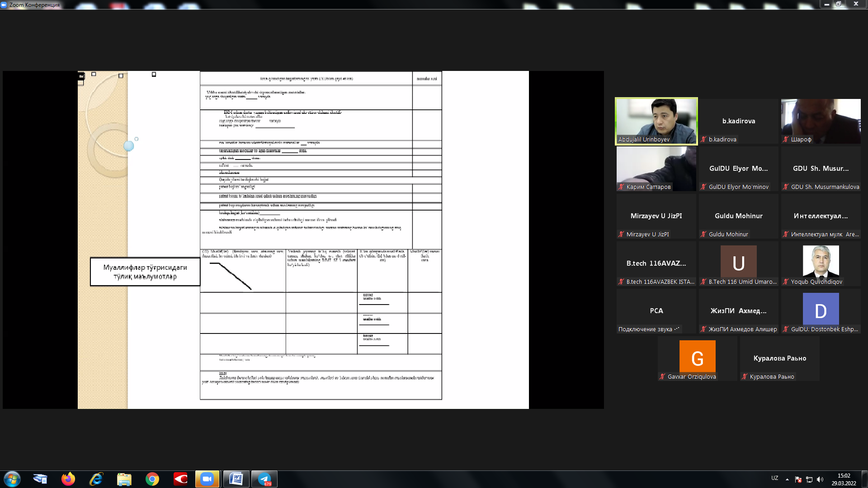Click Куралова Раьно participant tile
This screenshot has height=488, width=868.
pos(779,358)
